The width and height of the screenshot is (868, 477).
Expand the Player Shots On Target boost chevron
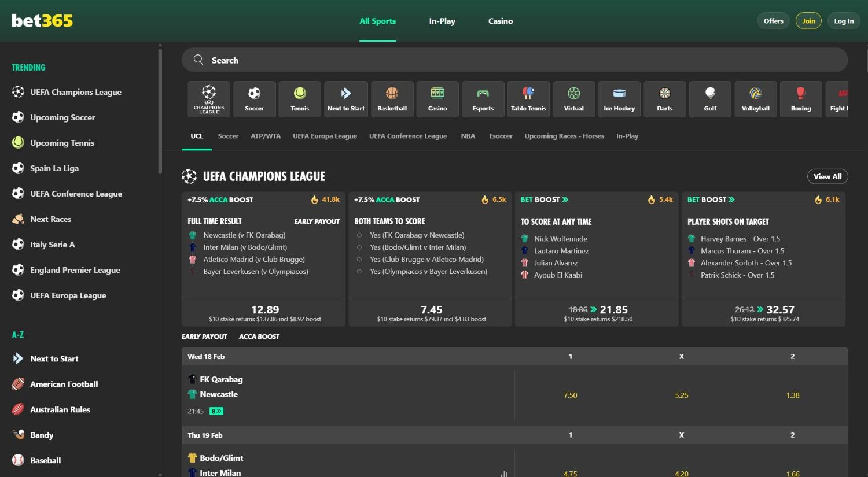pos(732,199)
